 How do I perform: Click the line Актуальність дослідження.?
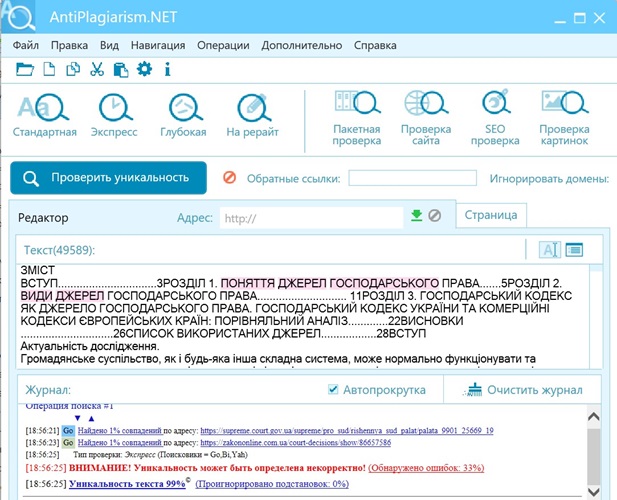90,346
